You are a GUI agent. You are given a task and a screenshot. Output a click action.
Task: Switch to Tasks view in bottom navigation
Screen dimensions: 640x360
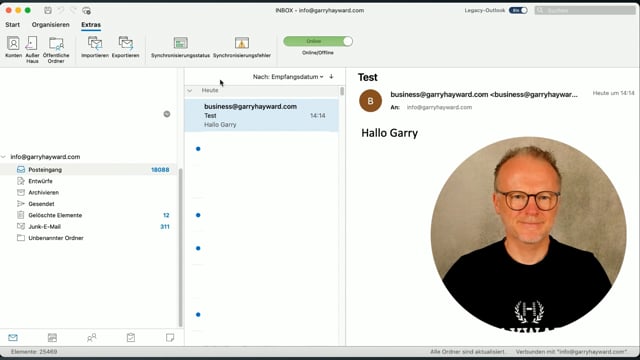[x=131, y=338]
